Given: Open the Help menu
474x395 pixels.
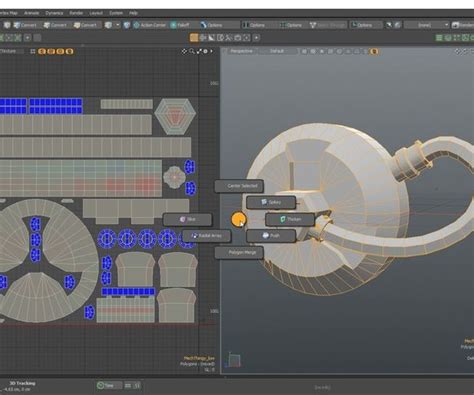Looking at the screenshot, I should point(133,13).
